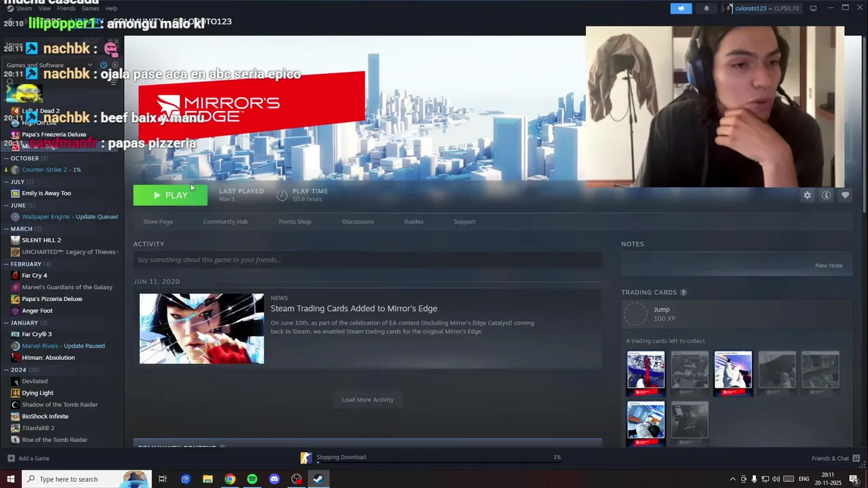This screenshot has height=488, width=868.
Task: Click the Counter-Strike 2 game icon
Action: (15, 169)
